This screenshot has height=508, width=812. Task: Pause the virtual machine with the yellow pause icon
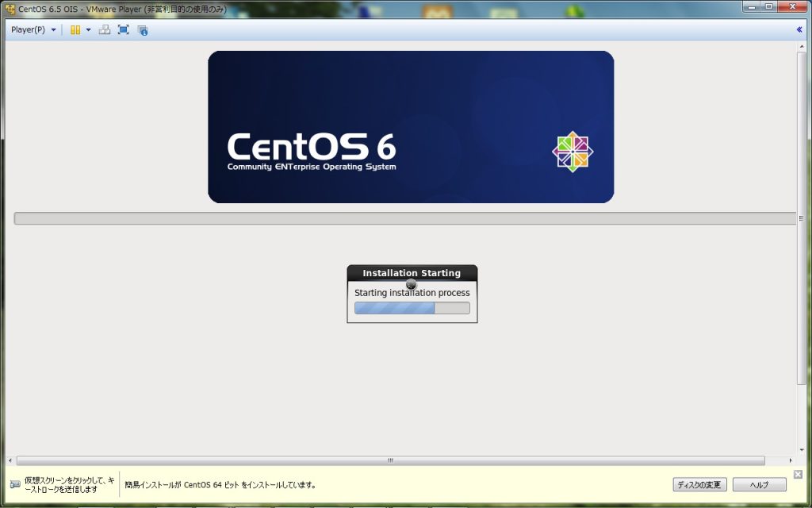(x=75, y=30)
